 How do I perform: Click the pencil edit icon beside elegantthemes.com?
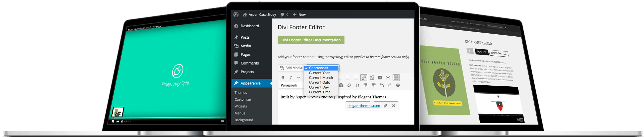coord(385,106)
